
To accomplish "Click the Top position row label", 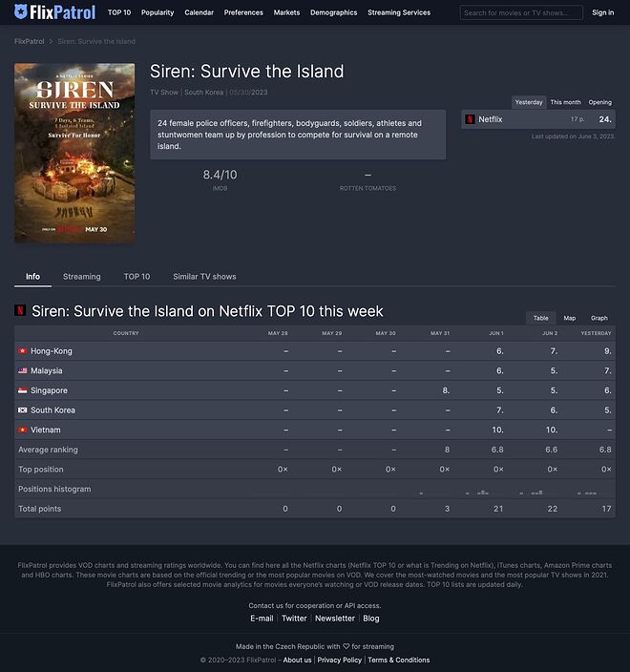I will point(41,469).
